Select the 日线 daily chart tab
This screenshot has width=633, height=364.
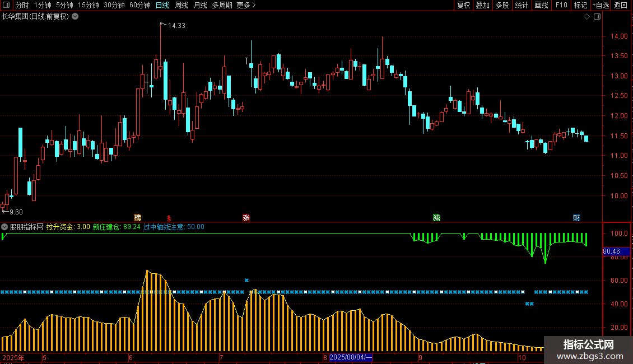162,5
